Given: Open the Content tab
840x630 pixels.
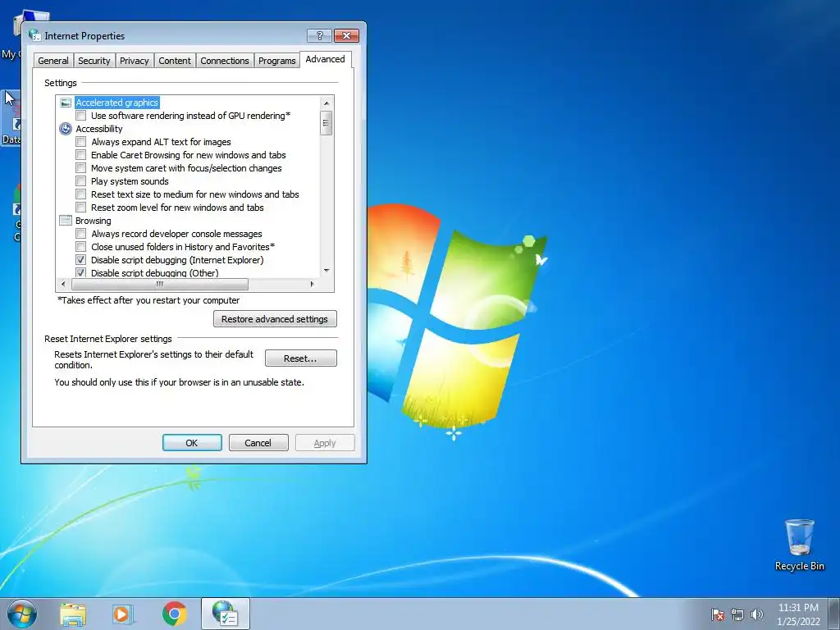Looking at the screenshot, I should (x=175, y=61).
